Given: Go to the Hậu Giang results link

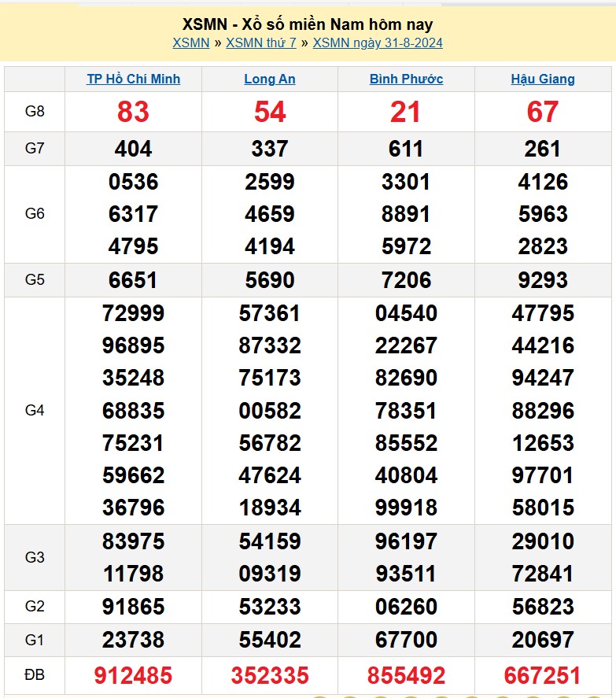Looking at the screenshot, I should pyautogui.click(x=543, y=79).
